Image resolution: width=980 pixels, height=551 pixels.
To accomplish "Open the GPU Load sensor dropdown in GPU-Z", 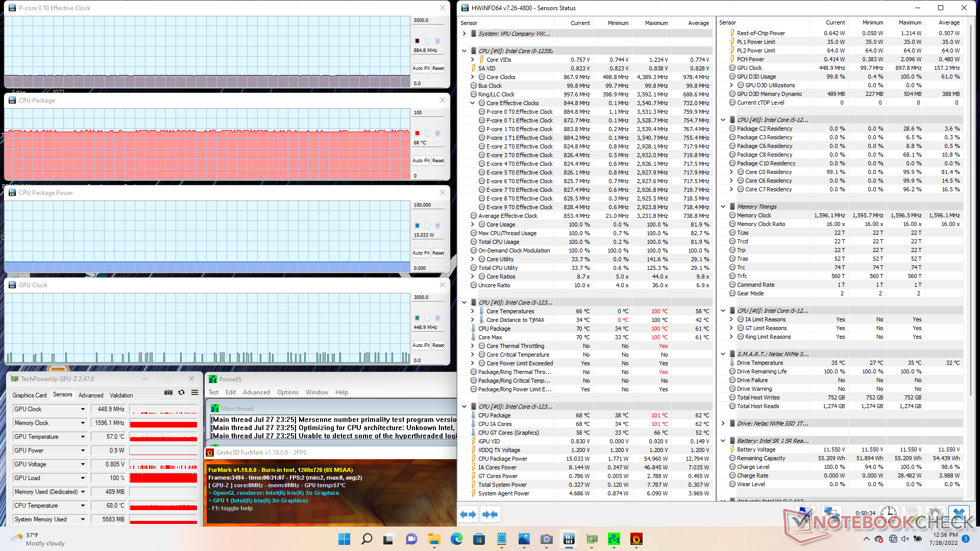I will click(83, 478).
